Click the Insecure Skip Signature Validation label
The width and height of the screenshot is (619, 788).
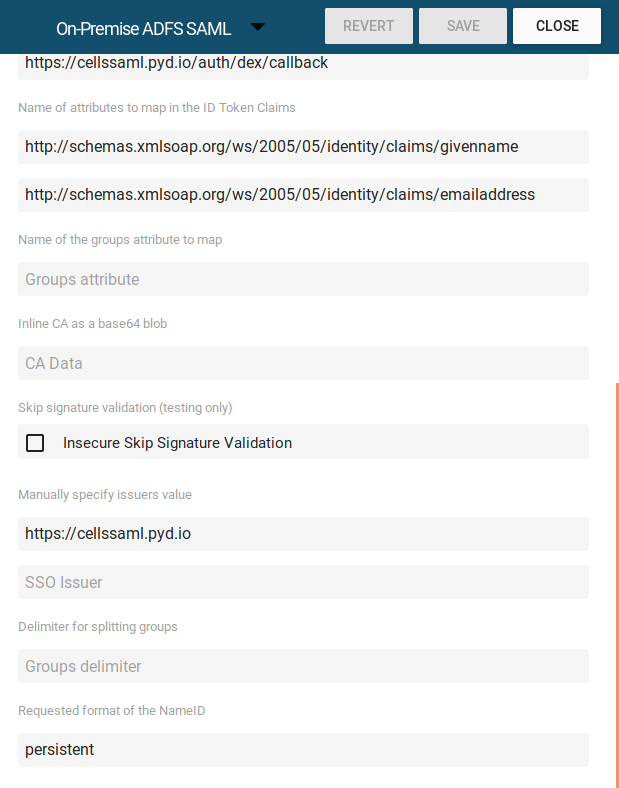pyautogui.click(x=177, y=443)
